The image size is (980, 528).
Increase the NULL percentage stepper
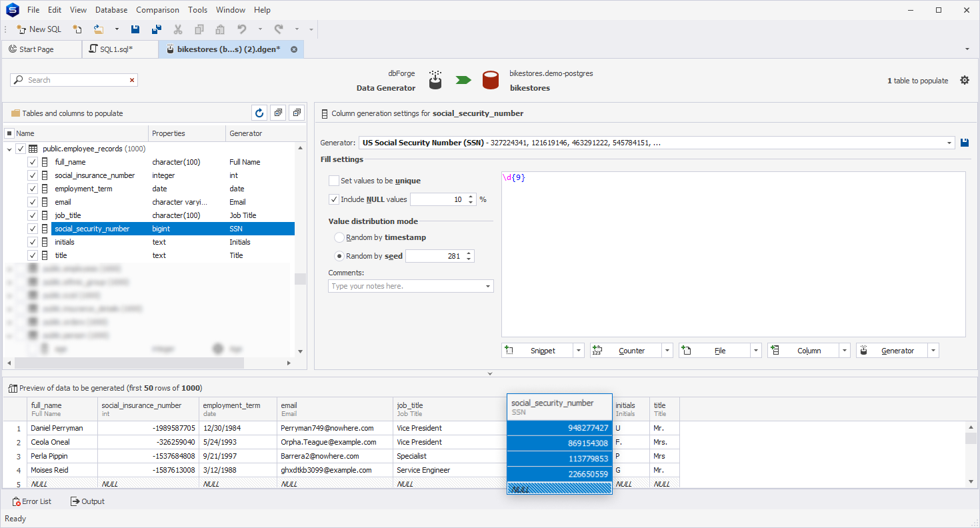click(x=471, y=197)
